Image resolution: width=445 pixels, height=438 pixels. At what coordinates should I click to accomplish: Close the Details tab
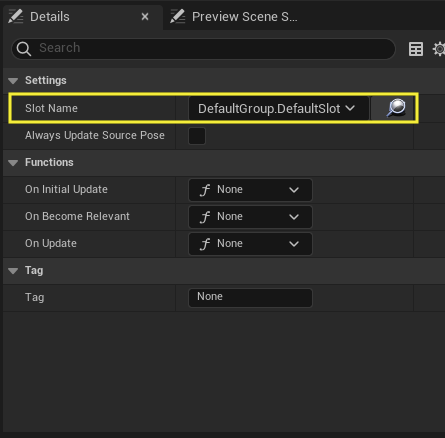click(145, 17)
